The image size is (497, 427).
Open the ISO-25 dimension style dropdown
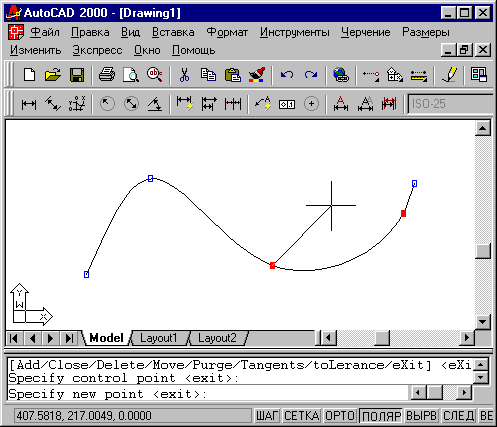pos(450,104)
